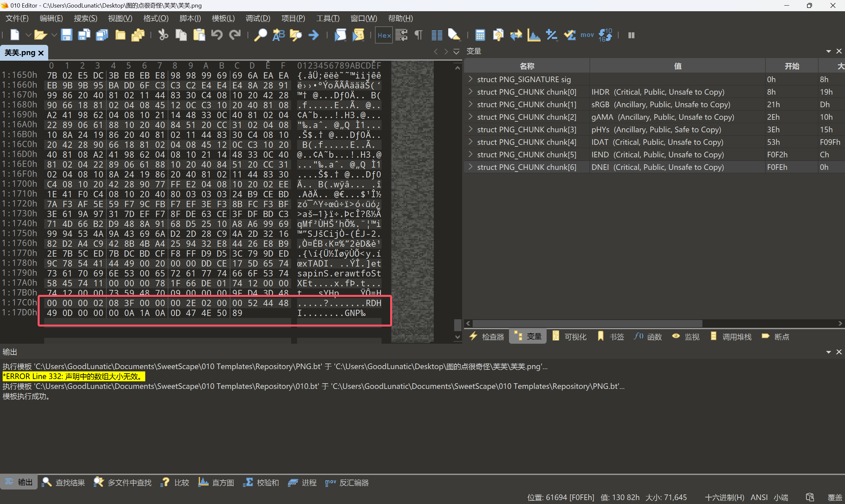
Task: Create a new file with toolbar icon
Action: [15, 35]
